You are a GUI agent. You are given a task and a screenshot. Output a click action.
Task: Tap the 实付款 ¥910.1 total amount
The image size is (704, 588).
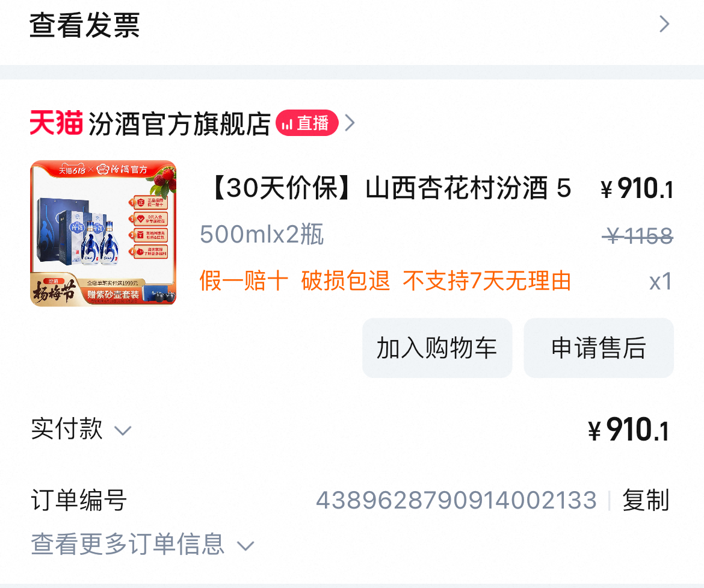[x=629, y=430]
